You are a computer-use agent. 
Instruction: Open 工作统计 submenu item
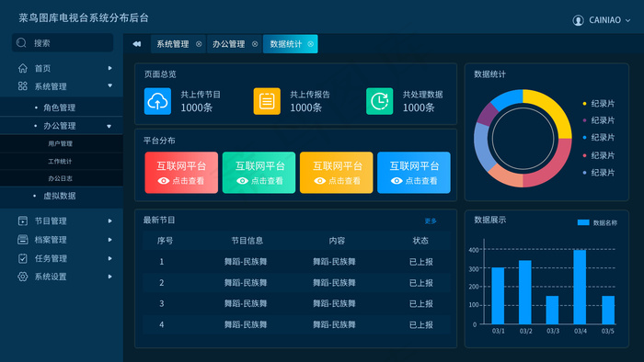pos(60,161)
